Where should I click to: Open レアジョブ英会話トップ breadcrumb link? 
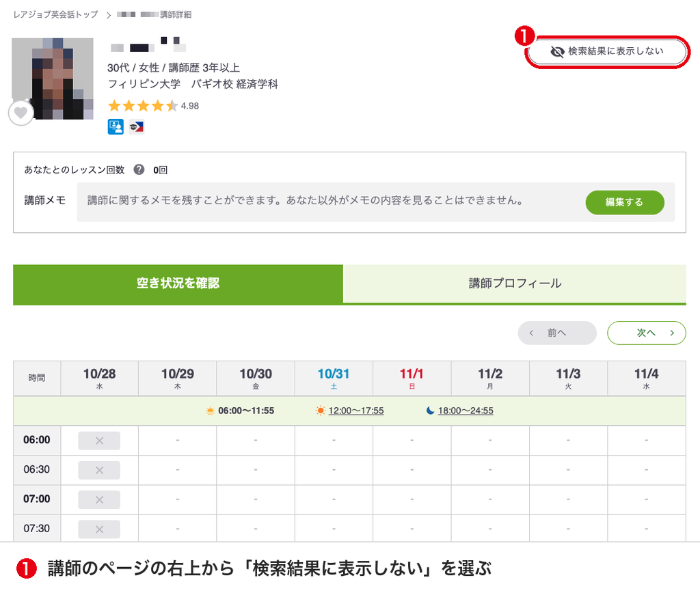click(56, 15)
